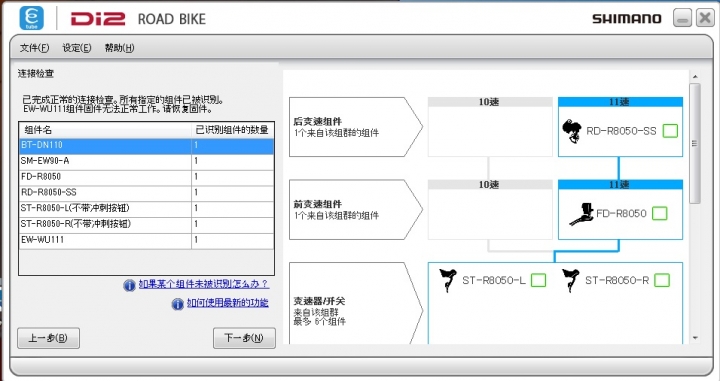Click the rear derailleur 10速 header
Image resolution: width=720 pixels, height=381 pixels.
pyautogui.click(x=489, y=102)
